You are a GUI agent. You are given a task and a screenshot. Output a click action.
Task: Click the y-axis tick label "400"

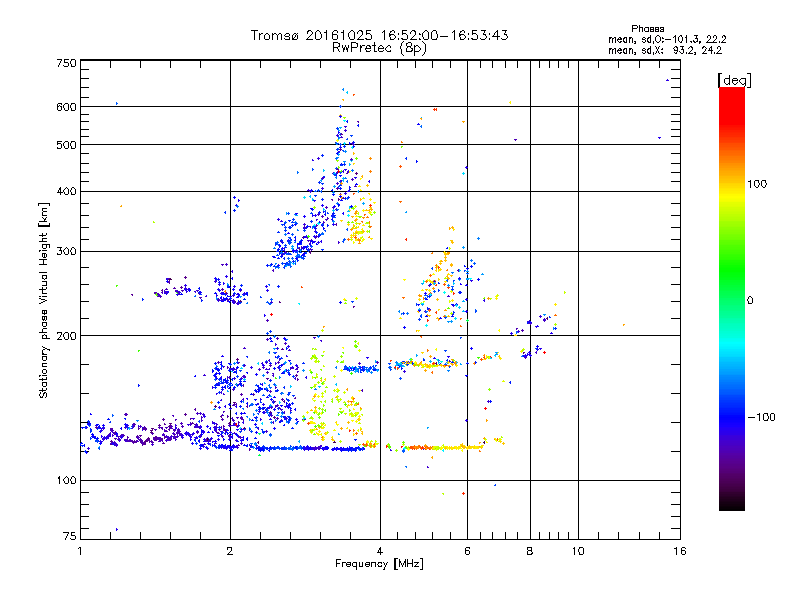66,192
